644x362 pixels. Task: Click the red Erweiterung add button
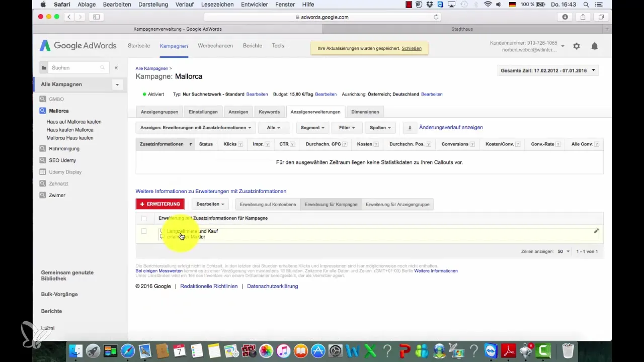(x=160, y=204)
